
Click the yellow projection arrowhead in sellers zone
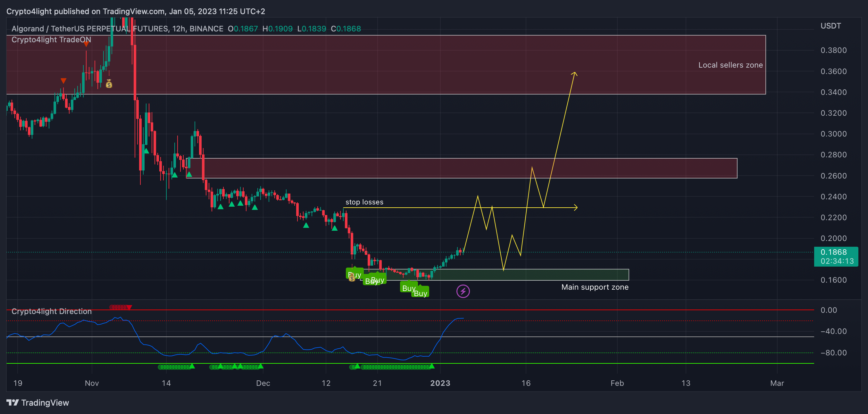574,74
